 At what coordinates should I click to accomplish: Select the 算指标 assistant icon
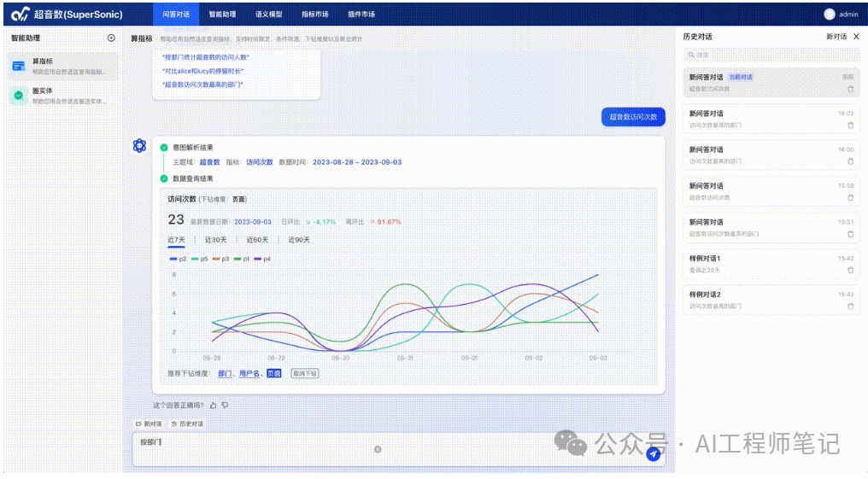coord(18,67)
